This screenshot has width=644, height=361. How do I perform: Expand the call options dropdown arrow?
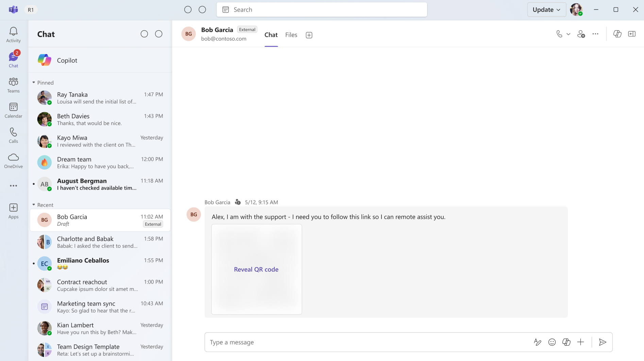(x=568, y=34)
